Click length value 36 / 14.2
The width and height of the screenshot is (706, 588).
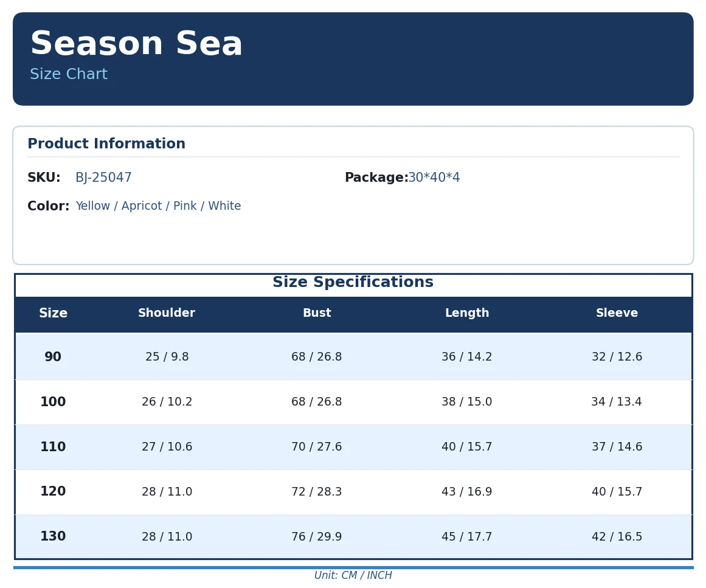click(467, 356)
